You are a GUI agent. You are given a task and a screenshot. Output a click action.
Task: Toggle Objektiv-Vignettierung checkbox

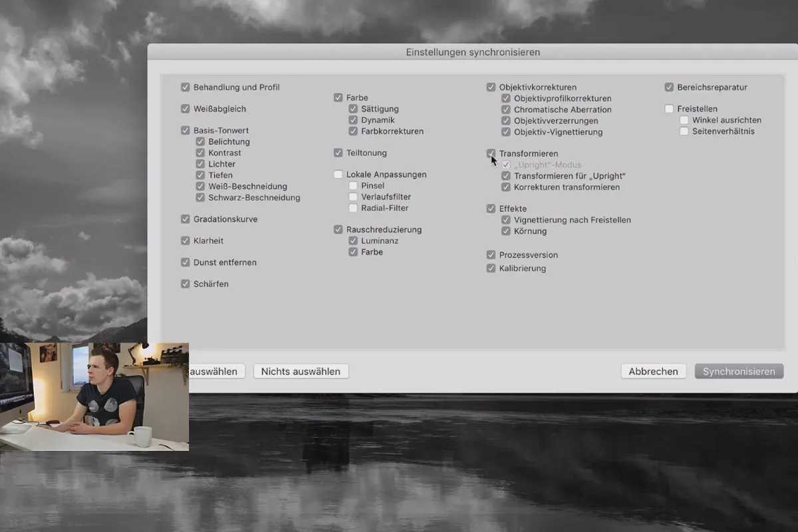(506, 132)
